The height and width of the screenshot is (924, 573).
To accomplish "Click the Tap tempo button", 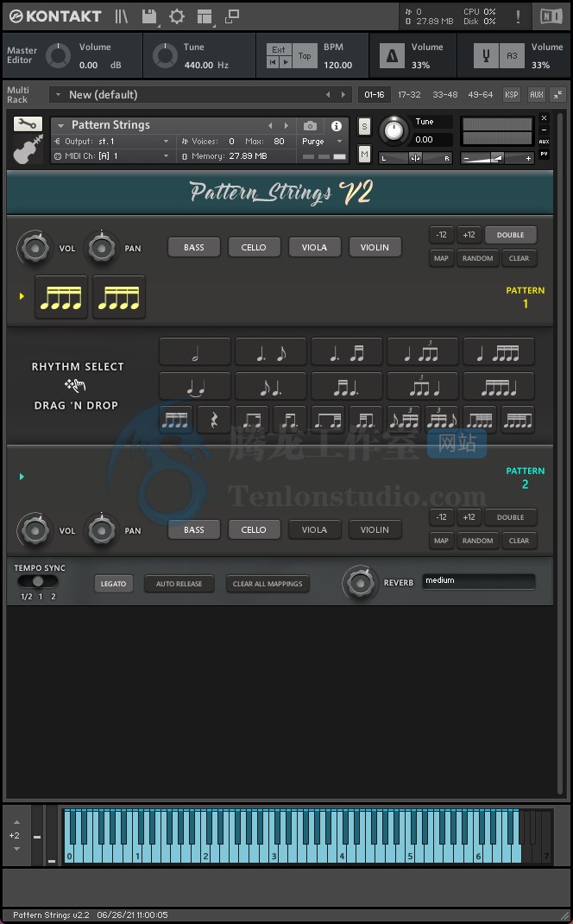I will coord(305,56).
